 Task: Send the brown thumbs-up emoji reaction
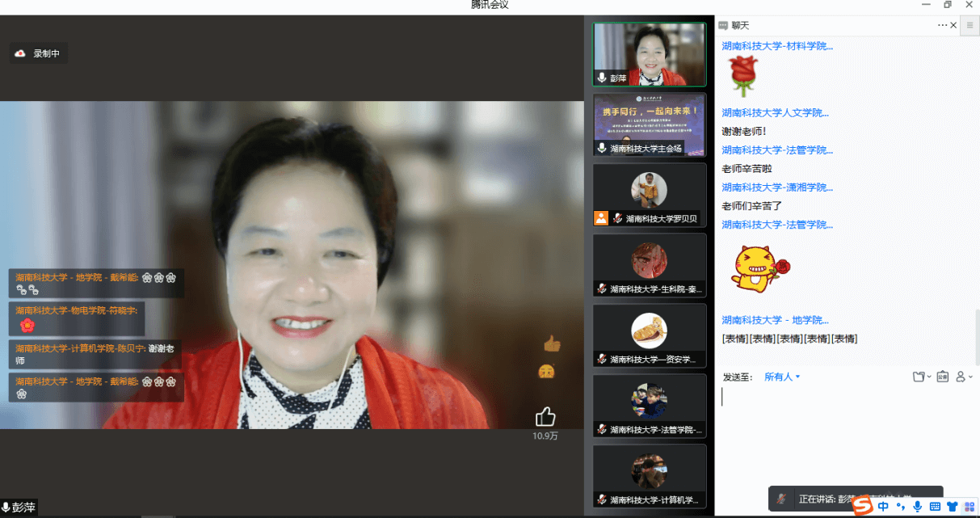[x=552, y=344]
